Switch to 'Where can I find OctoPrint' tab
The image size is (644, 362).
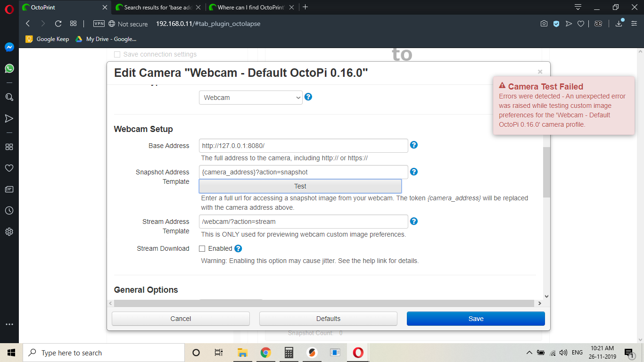(x=251, y=7)
